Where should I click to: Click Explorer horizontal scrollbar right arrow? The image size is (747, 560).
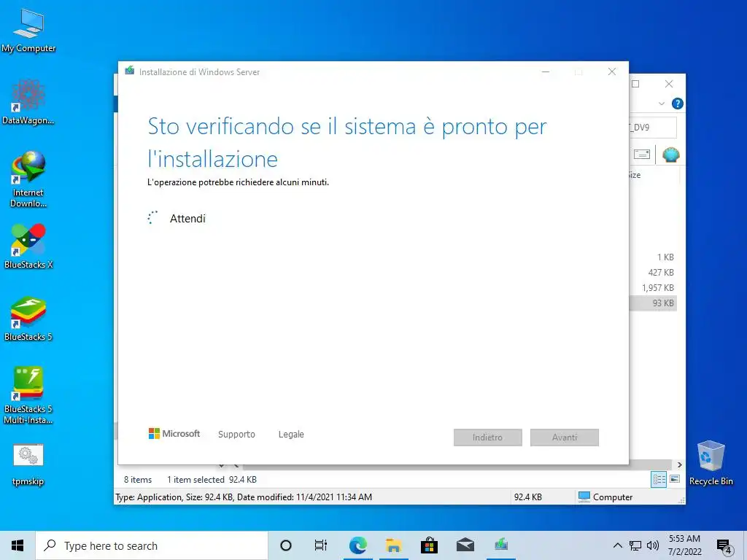click(680, 464)
